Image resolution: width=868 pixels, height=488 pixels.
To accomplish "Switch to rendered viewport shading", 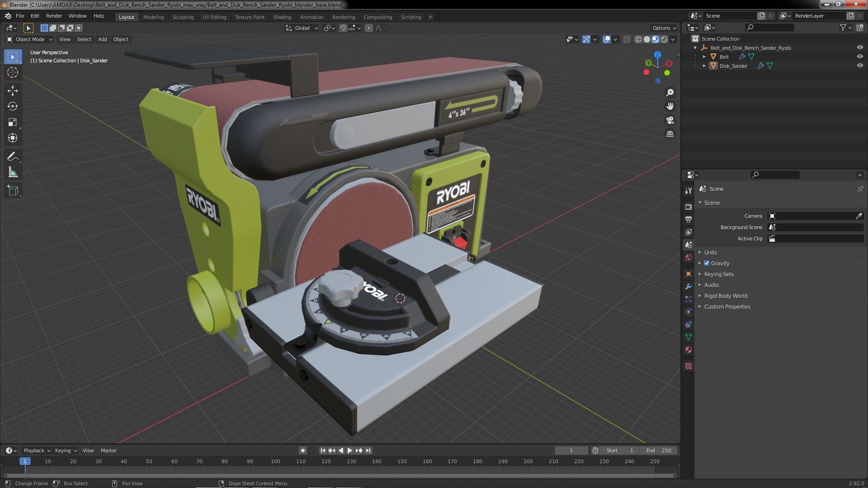I will 664,40.
